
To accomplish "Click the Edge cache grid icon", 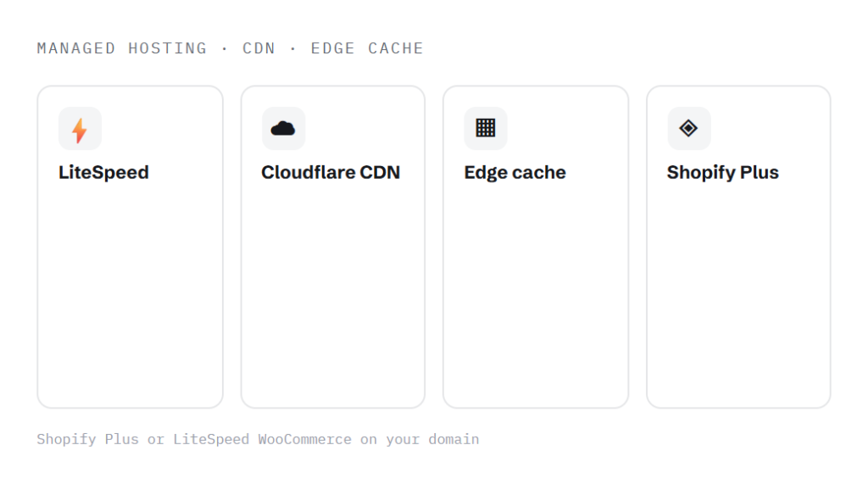I will tap(486, 128).
